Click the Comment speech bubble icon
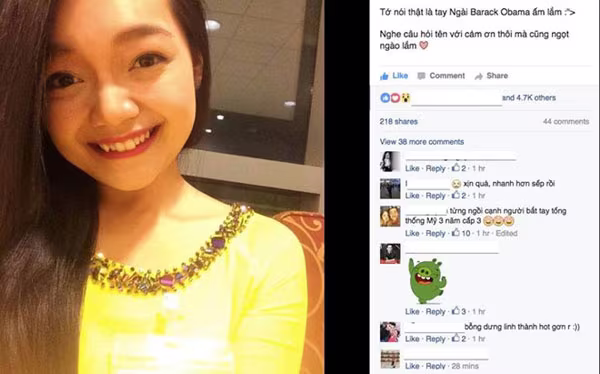The image size is (600, 374). coord(421,76)
